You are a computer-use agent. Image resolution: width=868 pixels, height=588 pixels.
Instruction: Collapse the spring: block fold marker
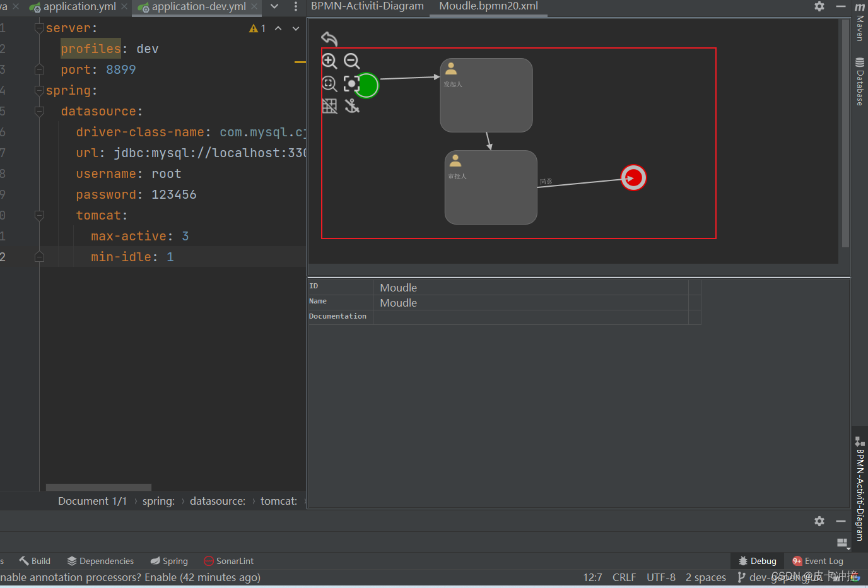[39, 90]
